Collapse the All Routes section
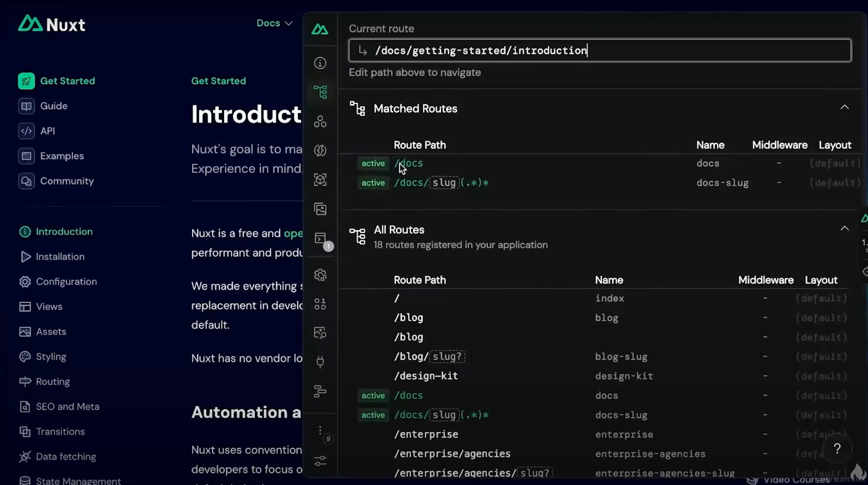The height and width of the screenshot is (485, 868). (844, 229)
